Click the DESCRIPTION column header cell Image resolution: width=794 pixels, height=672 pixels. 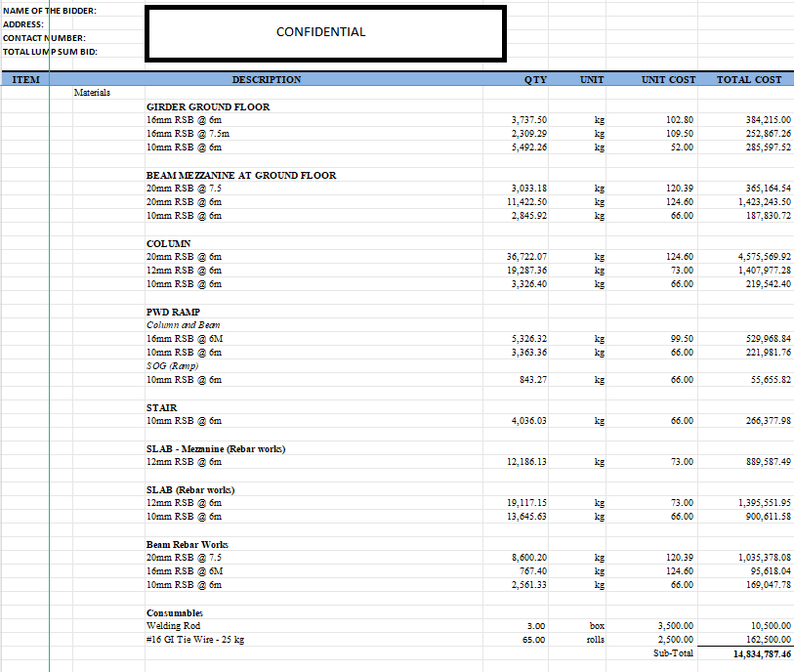point(267,79)
